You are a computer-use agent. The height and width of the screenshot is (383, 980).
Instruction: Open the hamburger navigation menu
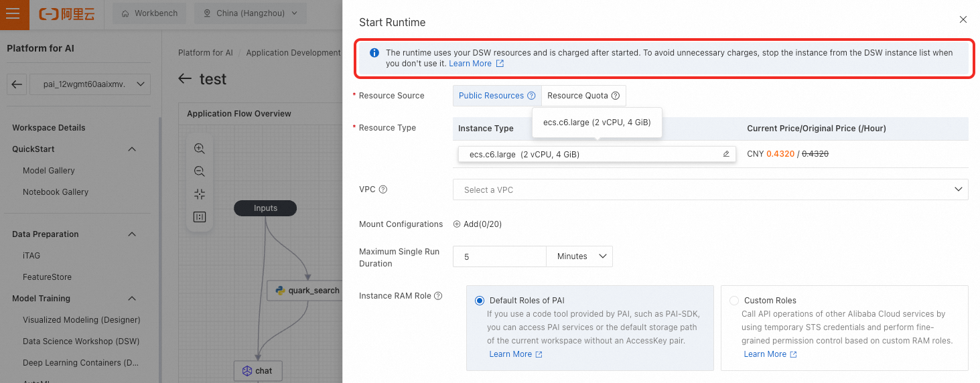point(14,14)
